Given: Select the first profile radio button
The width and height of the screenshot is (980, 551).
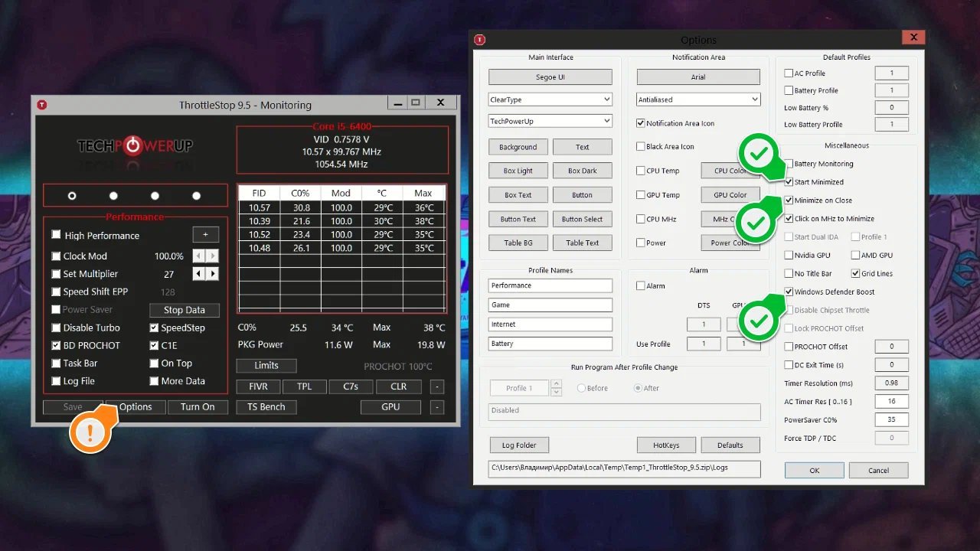Looking at the screenshot, I should coord(72,196).
